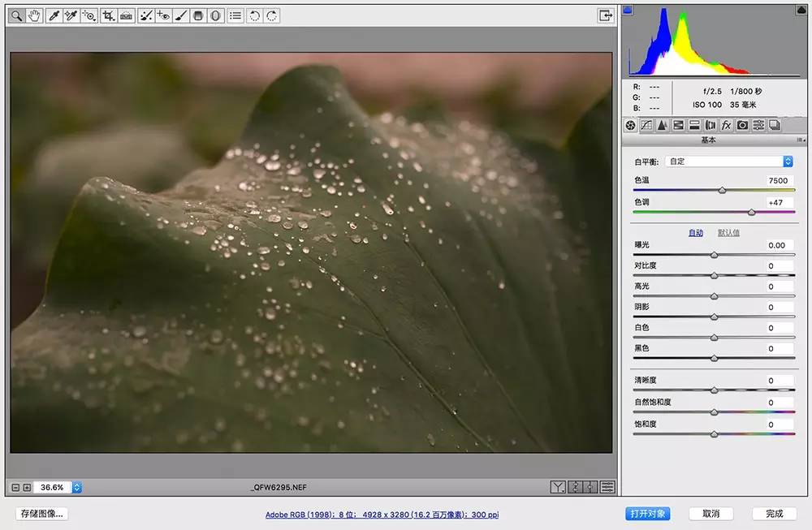The height and width of the screenshot is (530, 812).
Task: Open the 基本 panel flyout menu
Action: (801, 140)
